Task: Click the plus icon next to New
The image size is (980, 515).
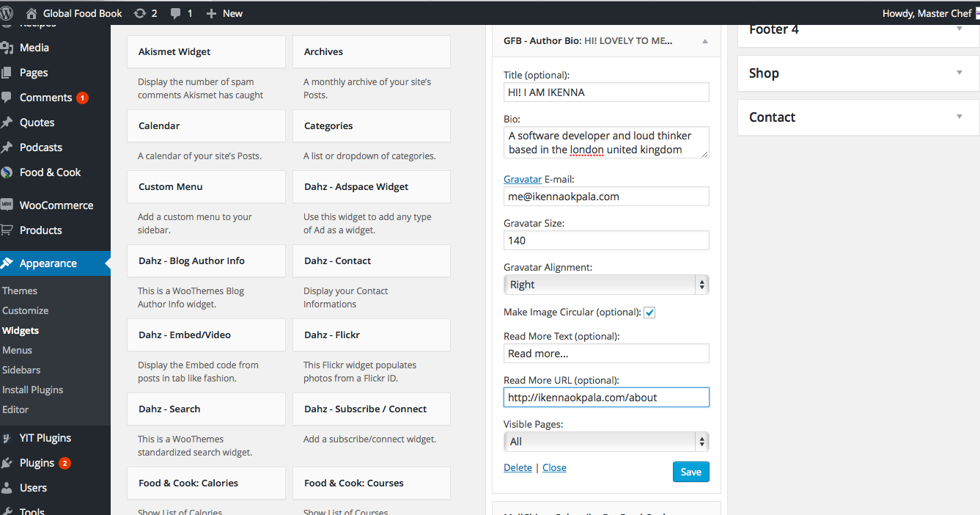Action: click(x=211, y=13)
